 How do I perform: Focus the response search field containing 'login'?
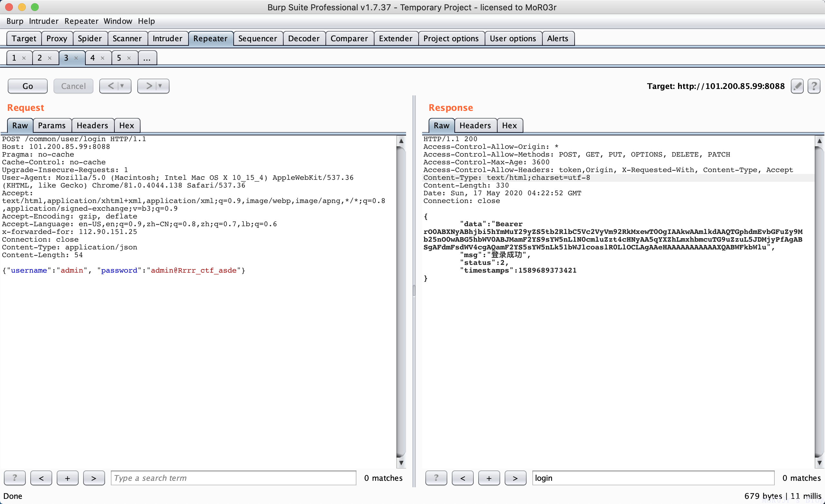[x=653, y=478]
